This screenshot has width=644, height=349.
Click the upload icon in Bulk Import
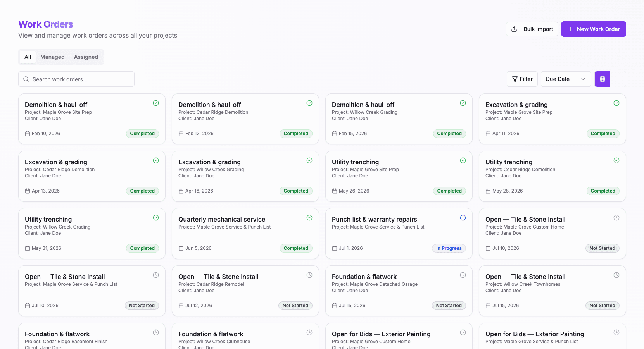point(514,29)
